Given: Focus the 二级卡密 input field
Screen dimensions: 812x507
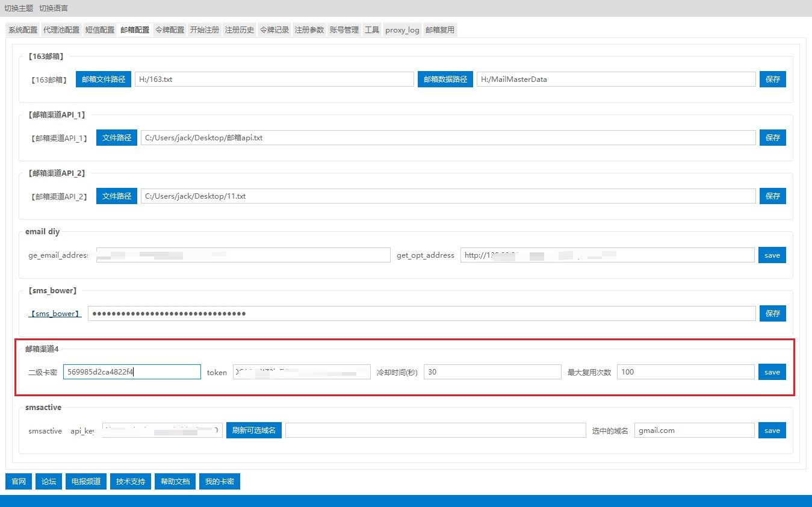Looking at the screenshot, I should [x=131, y=372].
